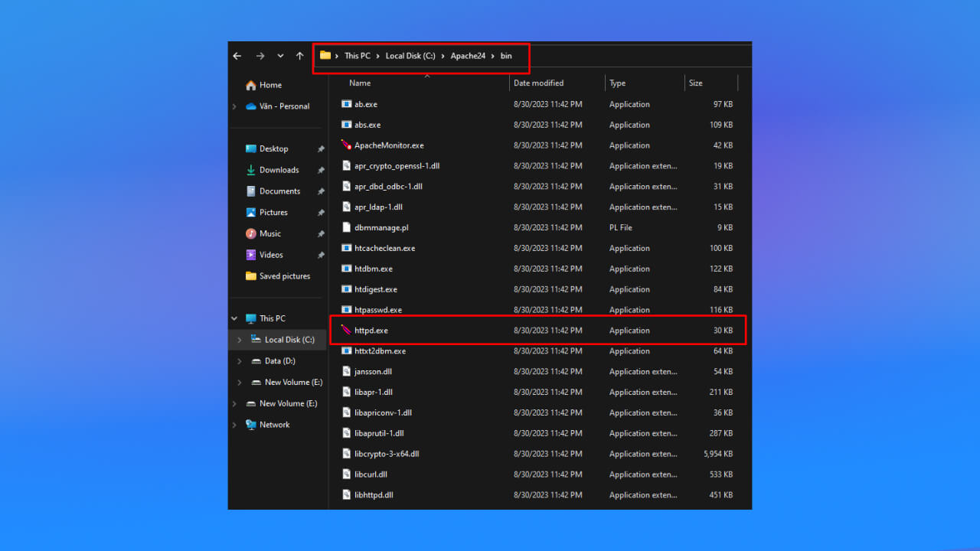Select the file name jansson.dll
The image size is (980, 551).
point(373,372)
